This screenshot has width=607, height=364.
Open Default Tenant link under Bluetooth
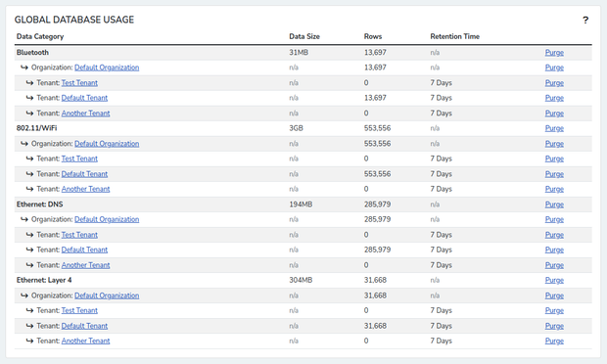point(84,98)
